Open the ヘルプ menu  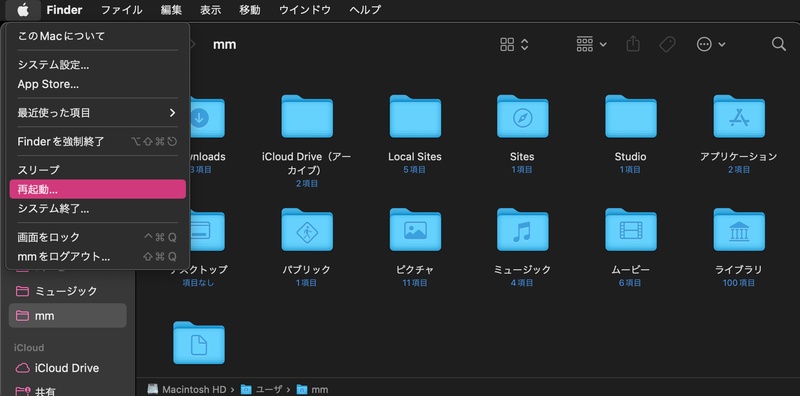pyautogui.click(x=365, y=10)
